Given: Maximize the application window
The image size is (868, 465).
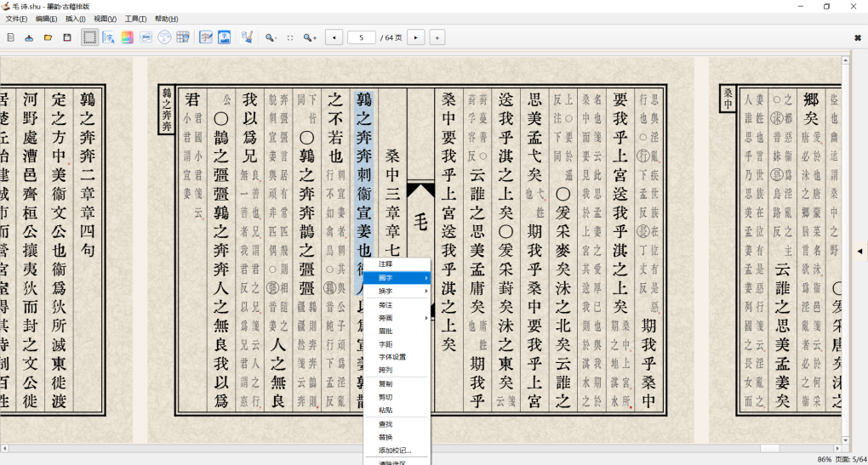Looking at the screenshot, I should [826, 6].
